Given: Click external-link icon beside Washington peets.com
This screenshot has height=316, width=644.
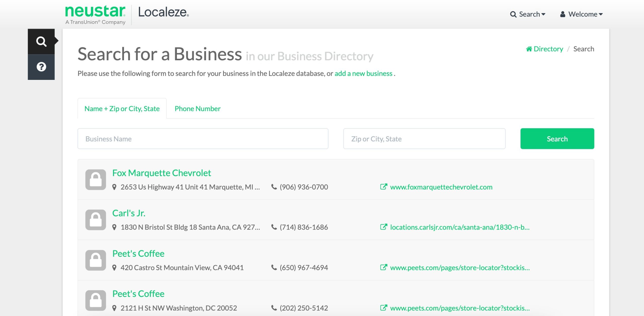Looking at the screenshot, I should [x=384, y=307].
